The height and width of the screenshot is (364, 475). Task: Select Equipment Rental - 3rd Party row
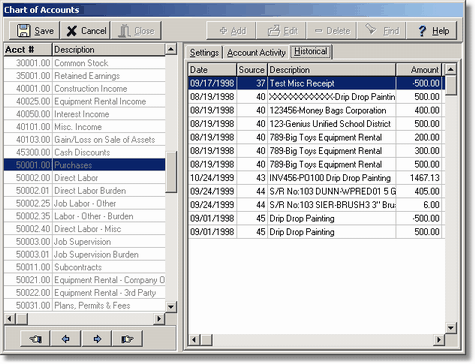[85, 292]
